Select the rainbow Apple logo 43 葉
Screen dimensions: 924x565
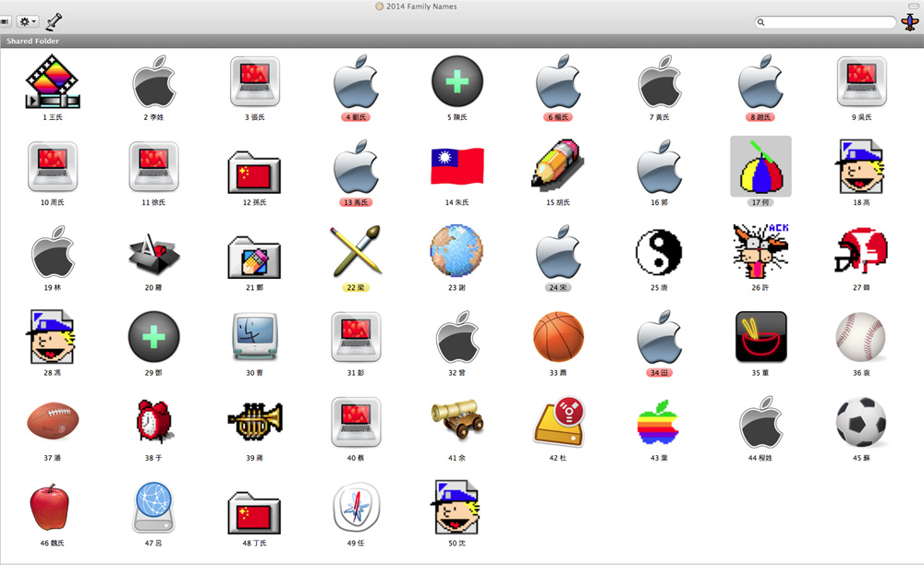[x=658, y=422]
